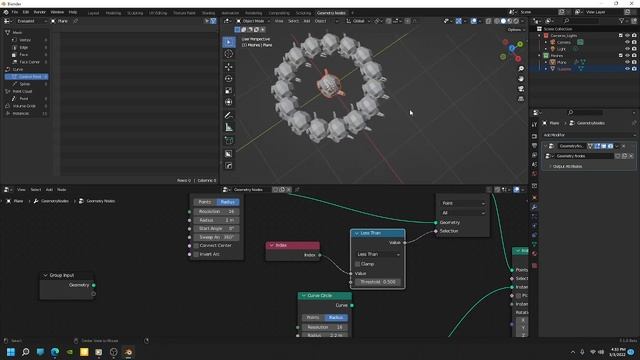Open taskbar Search magnifier
The width and height of the screenshot is (640, 360).
(x=26, y=352)
